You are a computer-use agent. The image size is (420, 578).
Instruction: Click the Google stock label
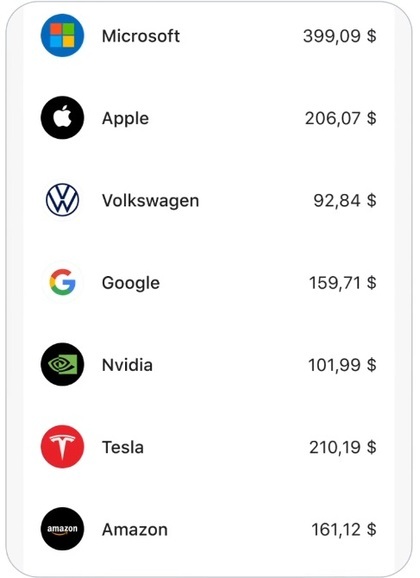131,283
